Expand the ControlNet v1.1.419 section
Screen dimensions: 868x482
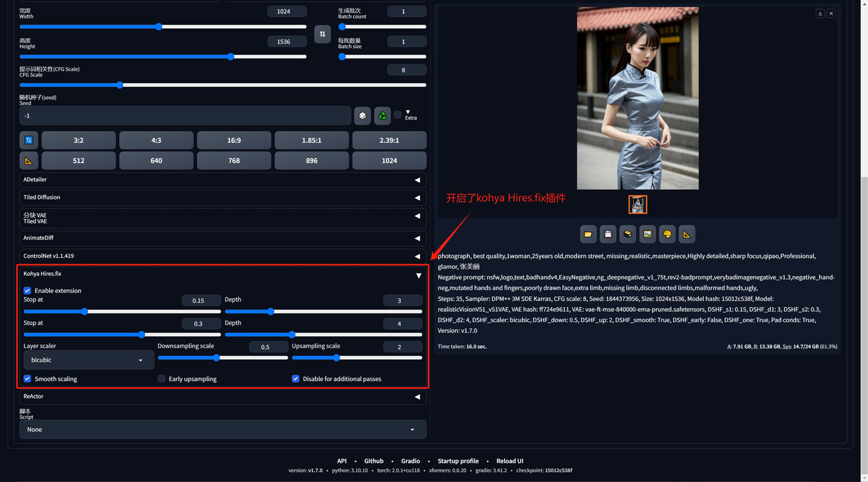(223, 256)
